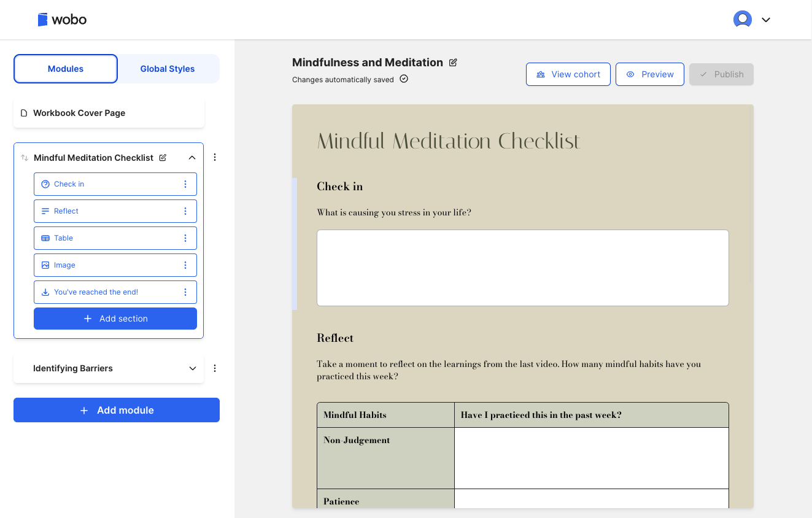
Task: Click the Non-Judgement answer cell
Action: click(592, 458)
